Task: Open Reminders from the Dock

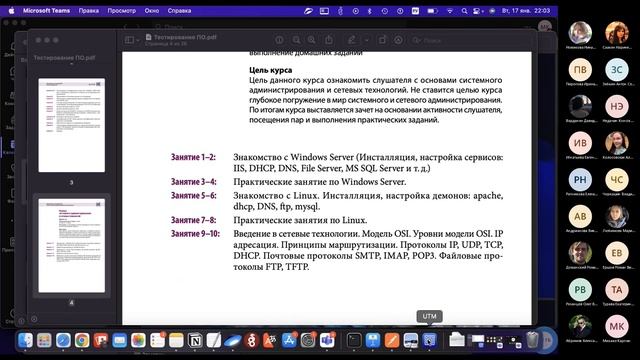Action: tap(157, 340)
